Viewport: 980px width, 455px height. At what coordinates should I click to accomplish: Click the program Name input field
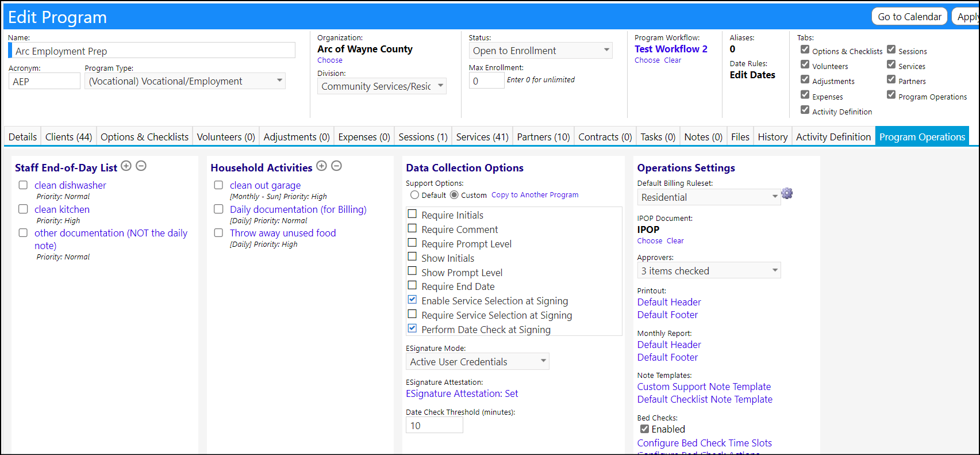(x=152, y=51)
